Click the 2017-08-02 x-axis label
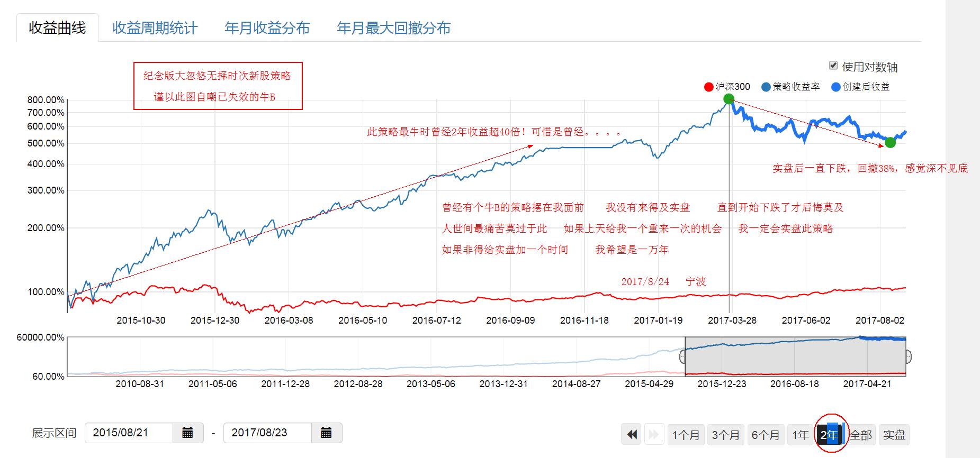The width and height of the screenshot is (980, 458). [x=880, y=320]
